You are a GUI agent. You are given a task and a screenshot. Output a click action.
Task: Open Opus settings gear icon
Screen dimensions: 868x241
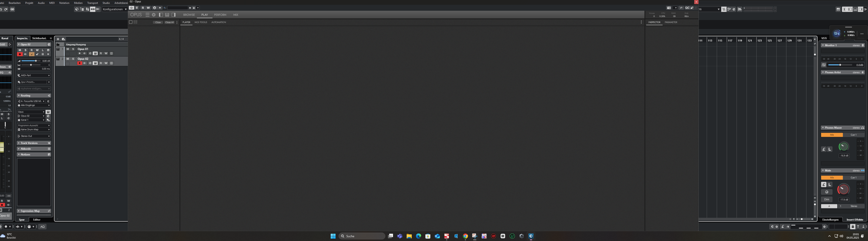tap(154, 15)
